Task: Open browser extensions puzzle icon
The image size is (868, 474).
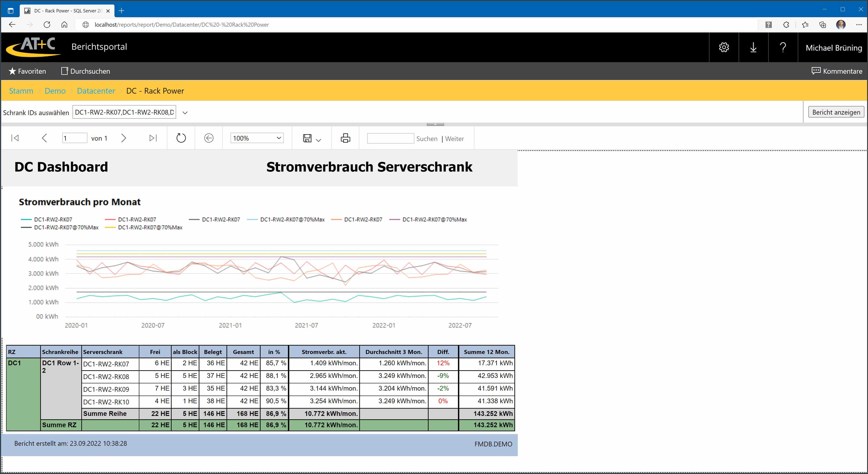Action: click(786, 25)
